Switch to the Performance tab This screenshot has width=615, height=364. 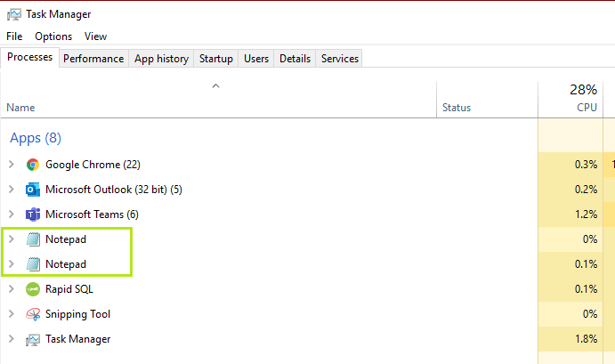coord(93,59)
